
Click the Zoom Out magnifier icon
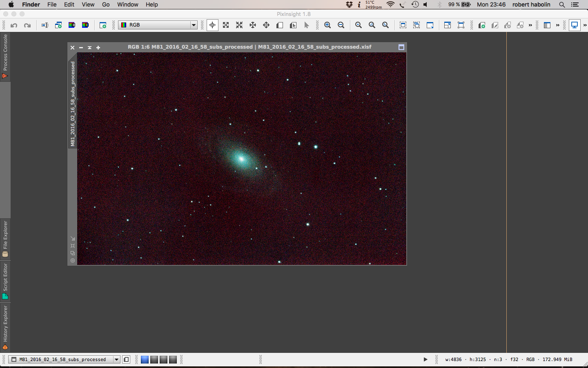(341, 25)
